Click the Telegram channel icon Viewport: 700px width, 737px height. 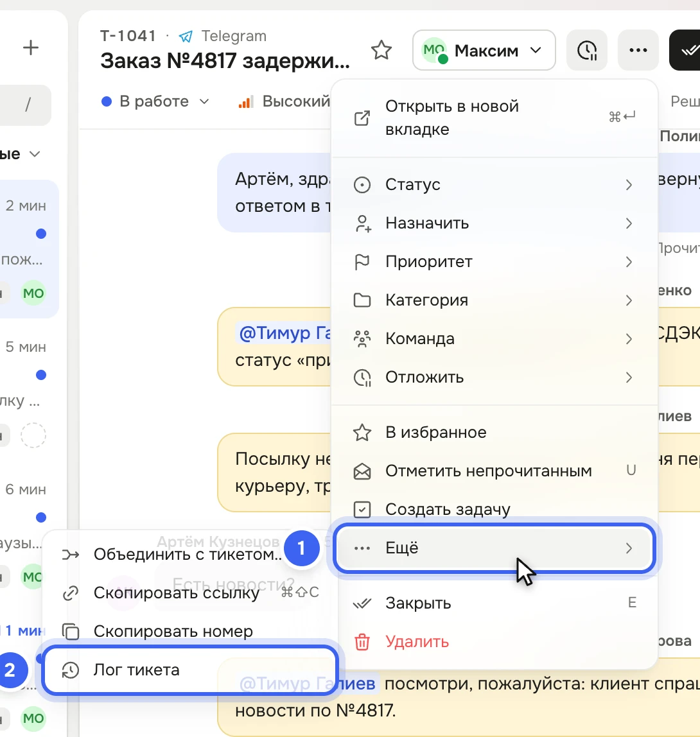(x=186, y=36)
